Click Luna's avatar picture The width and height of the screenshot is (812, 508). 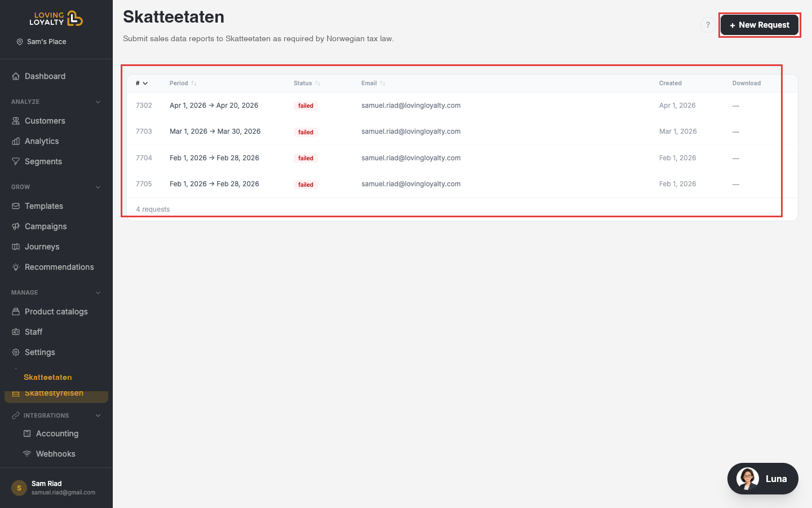click(748, 479)
